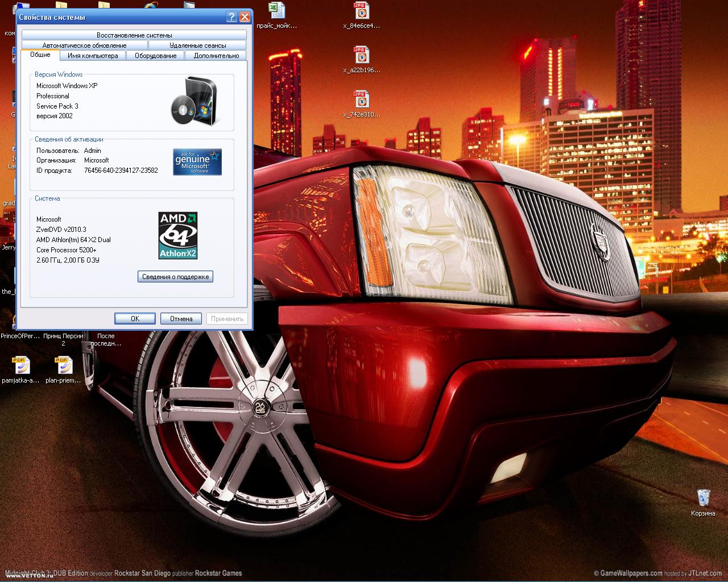Select the Общие tab
Viewport: 728px width, 582px height.
(x=40, y=55)
